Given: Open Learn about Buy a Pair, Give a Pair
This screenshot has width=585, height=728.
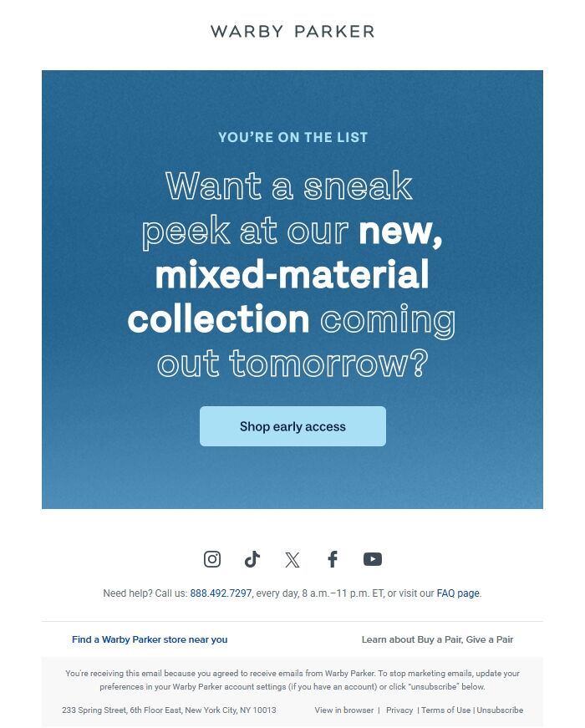Looking at the screenshot, I should point(438,639).
